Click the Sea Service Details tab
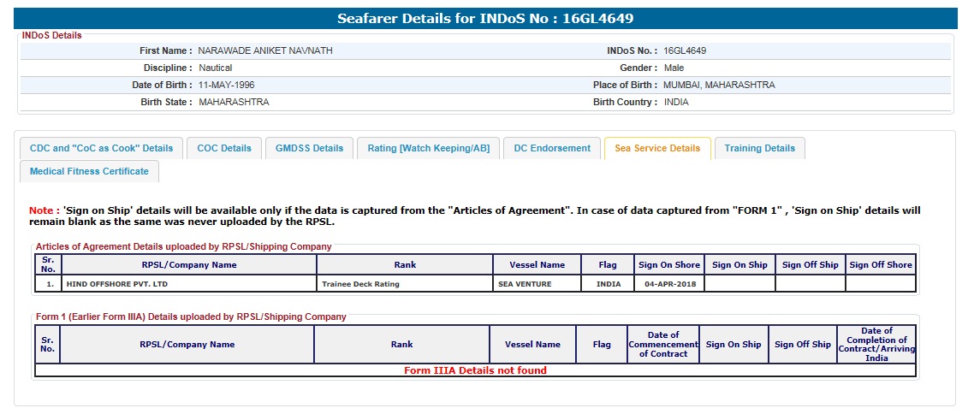Screen dimensions: 980x420 [657, 148]
